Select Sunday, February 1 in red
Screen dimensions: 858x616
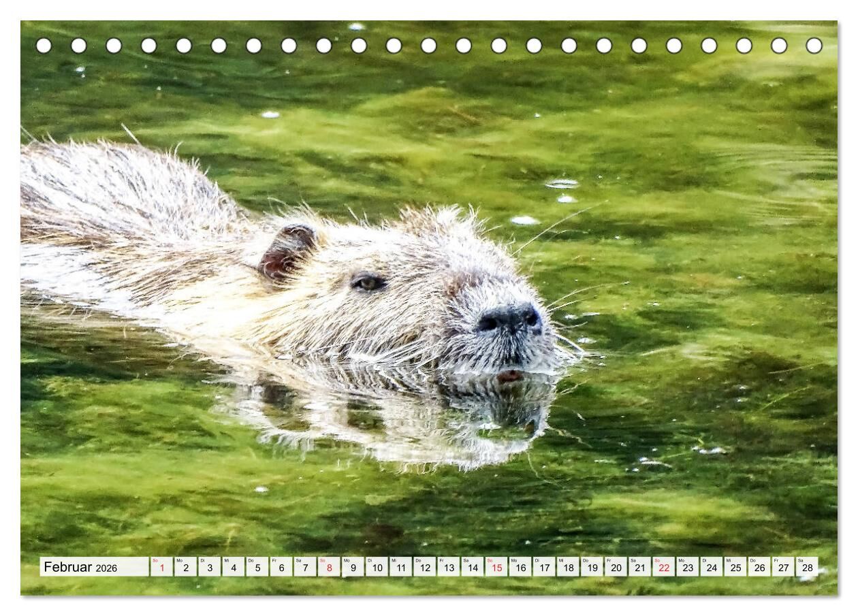[x=161, y=567]
